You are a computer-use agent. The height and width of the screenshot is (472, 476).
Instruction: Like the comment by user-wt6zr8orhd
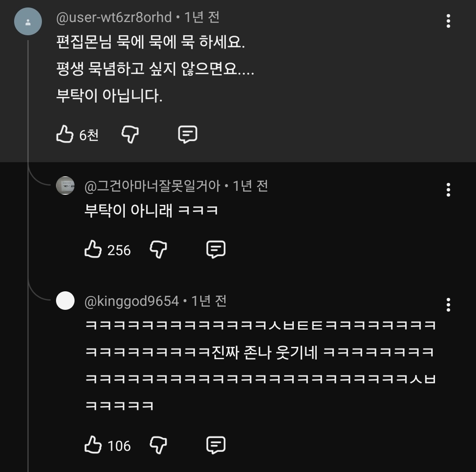tap(65, 134)
